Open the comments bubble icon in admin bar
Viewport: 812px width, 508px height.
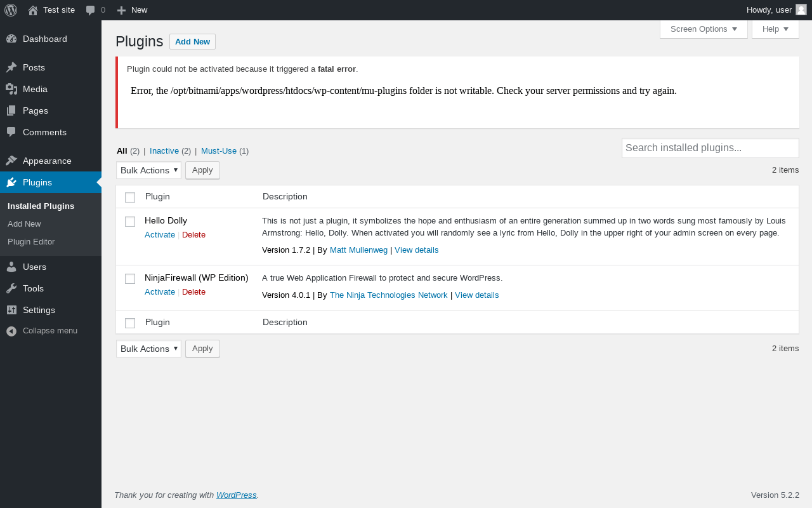91,10
